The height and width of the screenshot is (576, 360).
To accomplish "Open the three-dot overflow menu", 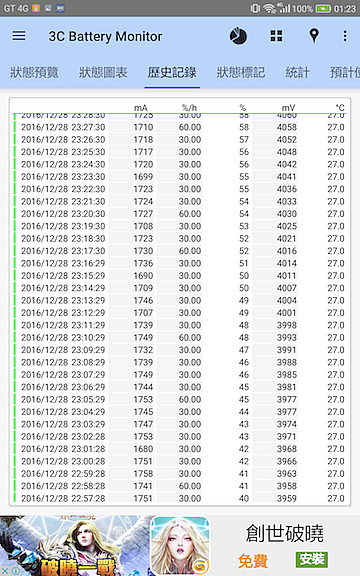I will click(345, 36).
